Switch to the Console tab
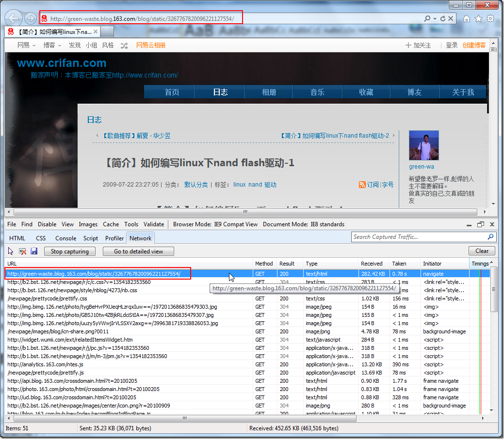This screenshot has height=439, width=504. click(65, 238)
